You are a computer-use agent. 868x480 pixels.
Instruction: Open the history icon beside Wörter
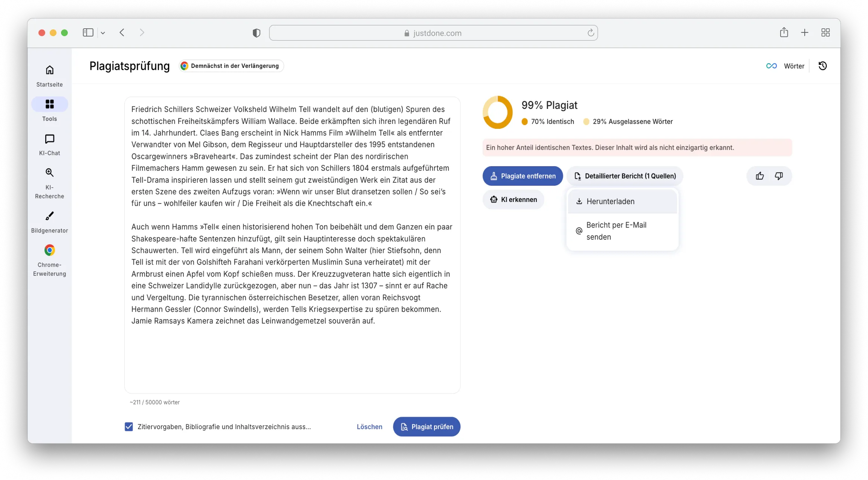point(823,66)
